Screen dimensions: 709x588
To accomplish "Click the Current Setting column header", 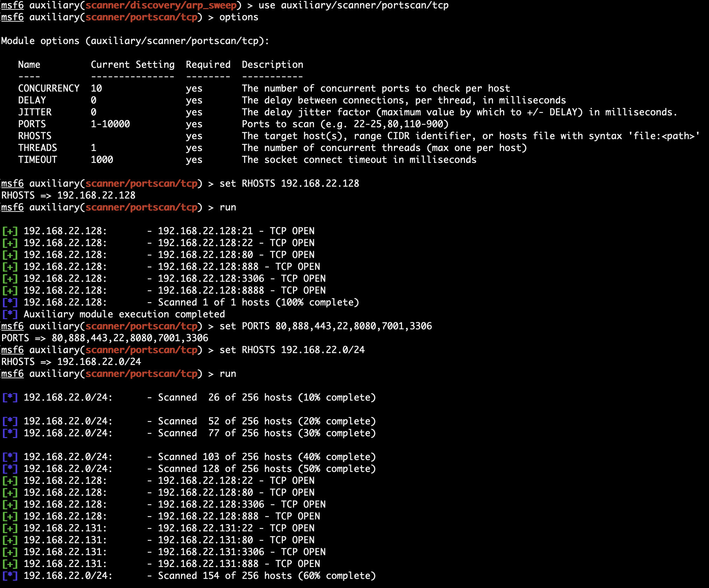I will pos(133,65).
